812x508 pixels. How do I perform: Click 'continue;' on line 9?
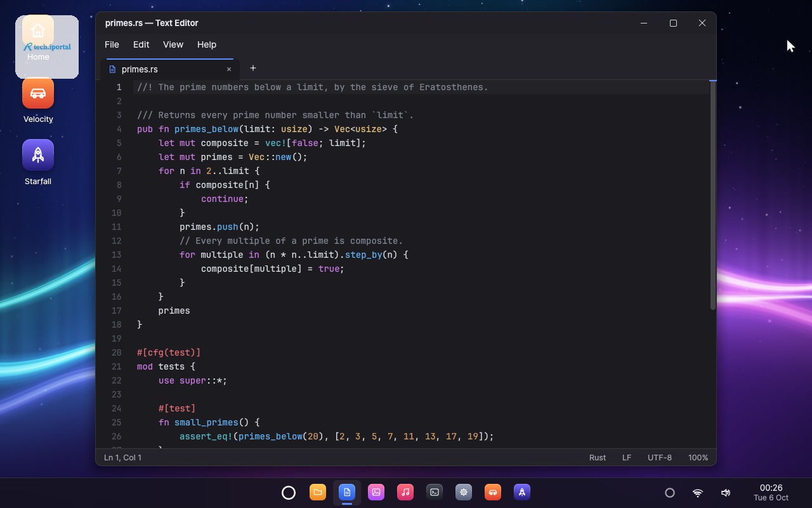(x=225, y=199)
